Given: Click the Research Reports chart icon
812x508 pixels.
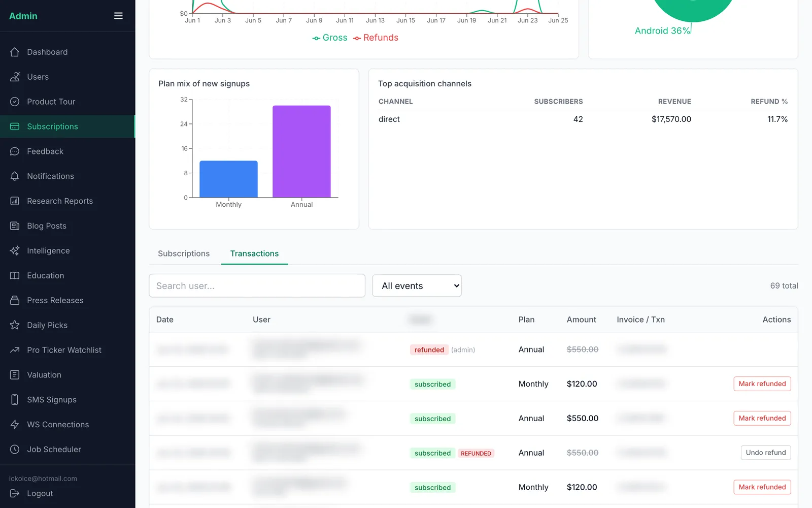Looking at the screenshot, I should click(15, 201).
